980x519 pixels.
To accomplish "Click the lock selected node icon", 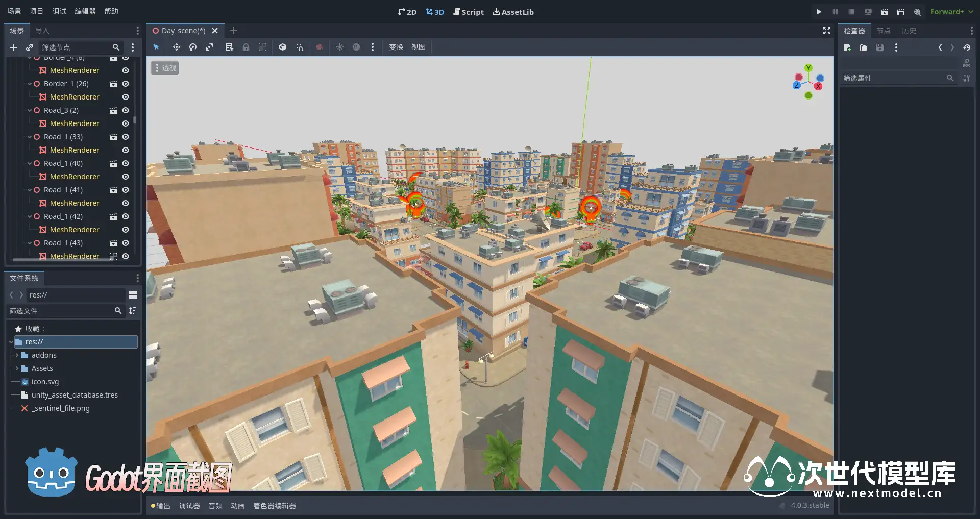I will pos(246,47).
